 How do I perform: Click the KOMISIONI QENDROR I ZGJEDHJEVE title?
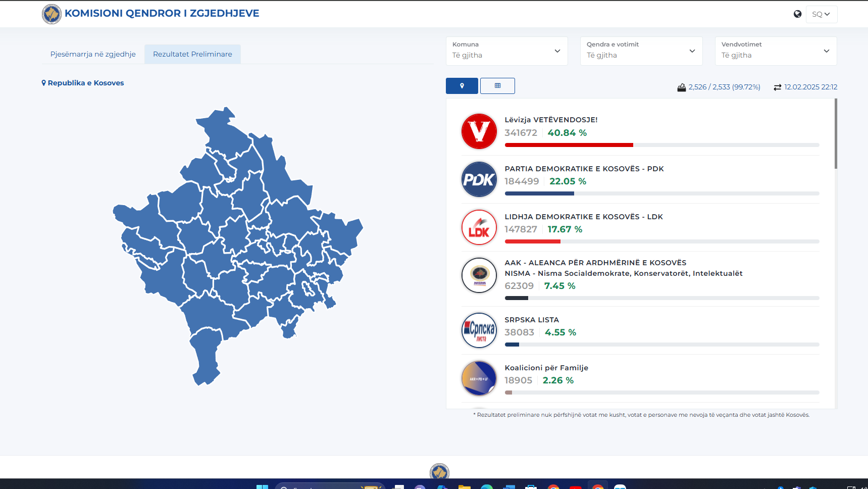tap(162, 14)
